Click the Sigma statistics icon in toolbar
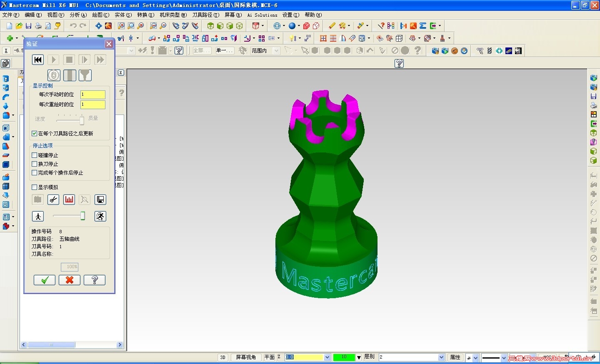 (423, 26)
